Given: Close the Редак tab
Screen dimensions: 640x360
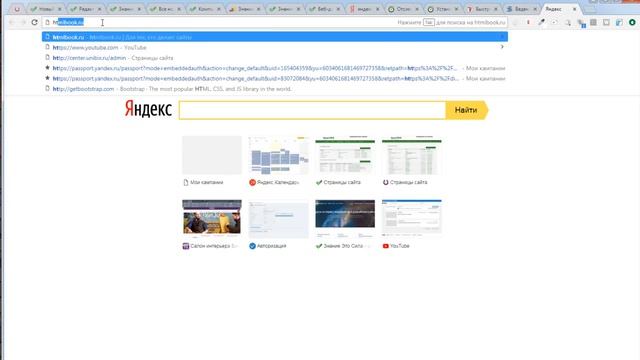Looking at the screenshot, I should pos(99,9).
